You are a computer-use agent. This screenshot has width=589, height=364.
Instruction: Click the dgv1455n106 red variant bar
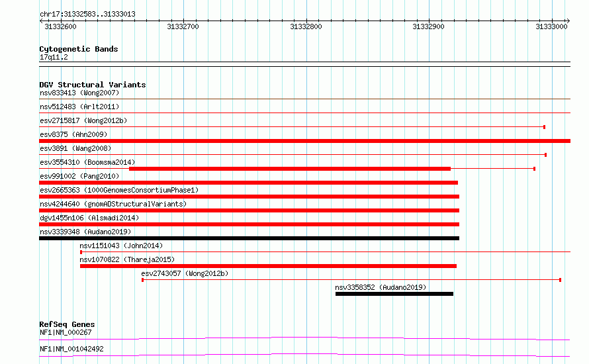click(x=249, y=224)
